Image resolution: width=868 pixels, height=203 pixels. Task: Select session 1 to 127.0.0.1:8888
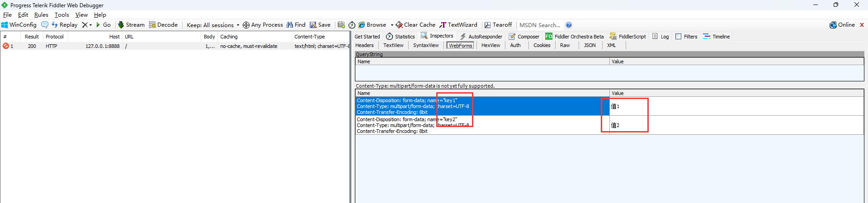[x=175, y=46]
